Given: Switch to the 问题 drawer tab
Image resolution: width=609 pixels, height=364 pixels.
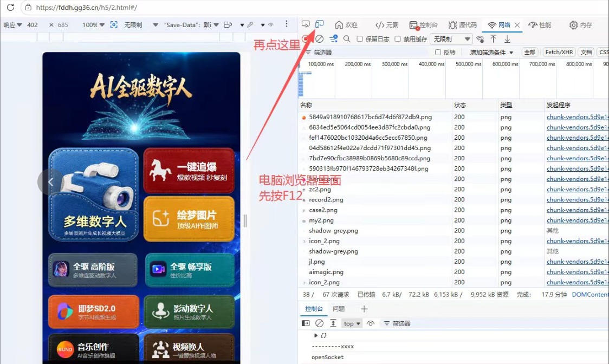Looking at the screenshot, I should point(339,309).
